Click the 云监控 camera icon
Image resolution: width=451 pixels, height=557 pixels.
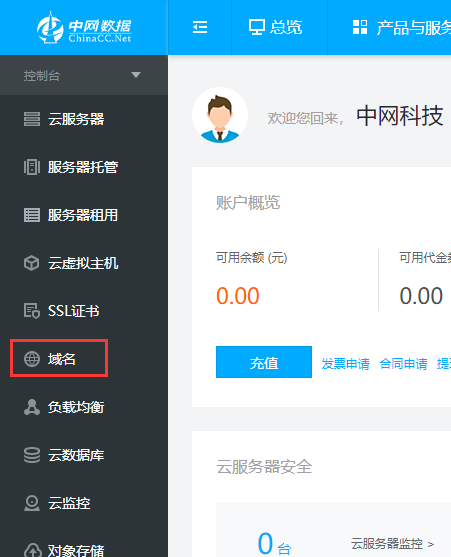pos(32,503)
